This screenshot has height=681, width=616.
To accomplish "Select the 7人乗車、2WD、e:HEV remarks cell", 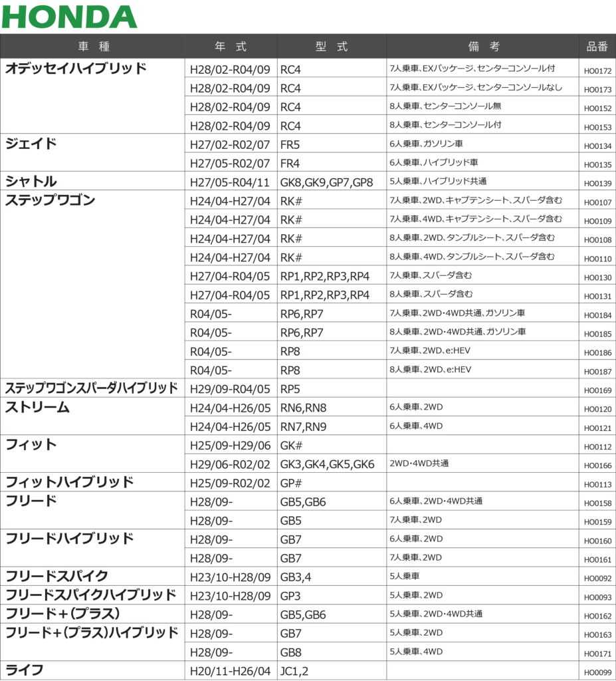I will [x=431, y=350].
